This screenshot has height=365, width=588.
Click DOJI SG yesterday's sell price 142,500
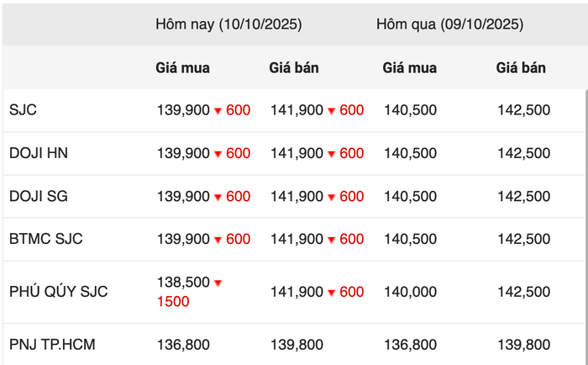point(523,197)
